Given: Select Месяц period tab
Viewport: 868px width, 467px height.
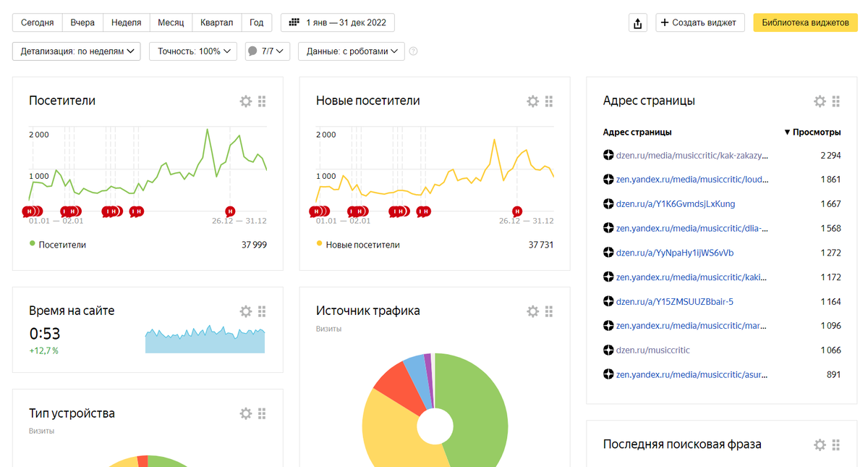Looking at the screenshot, I should (x=171, y=22).
